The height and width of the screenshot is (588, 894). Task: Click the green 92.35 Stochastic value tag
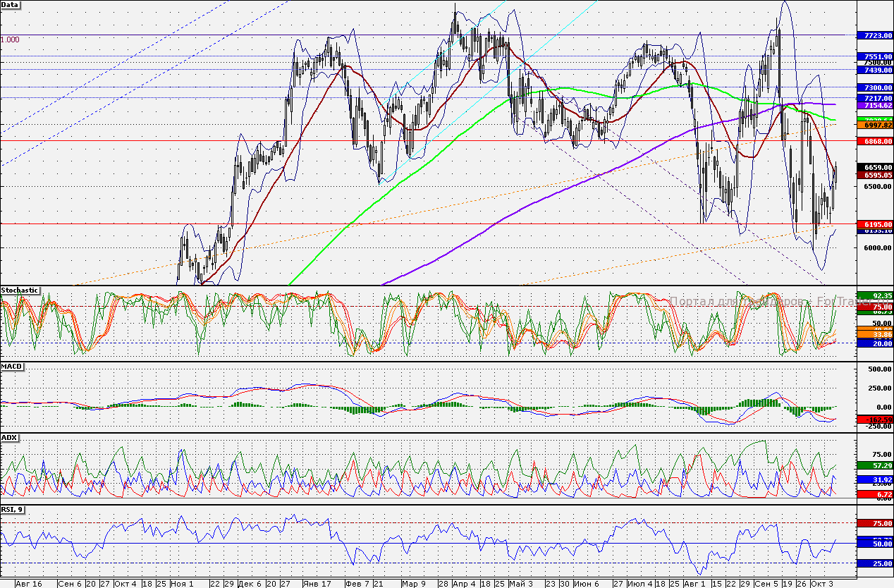[874, 295]
